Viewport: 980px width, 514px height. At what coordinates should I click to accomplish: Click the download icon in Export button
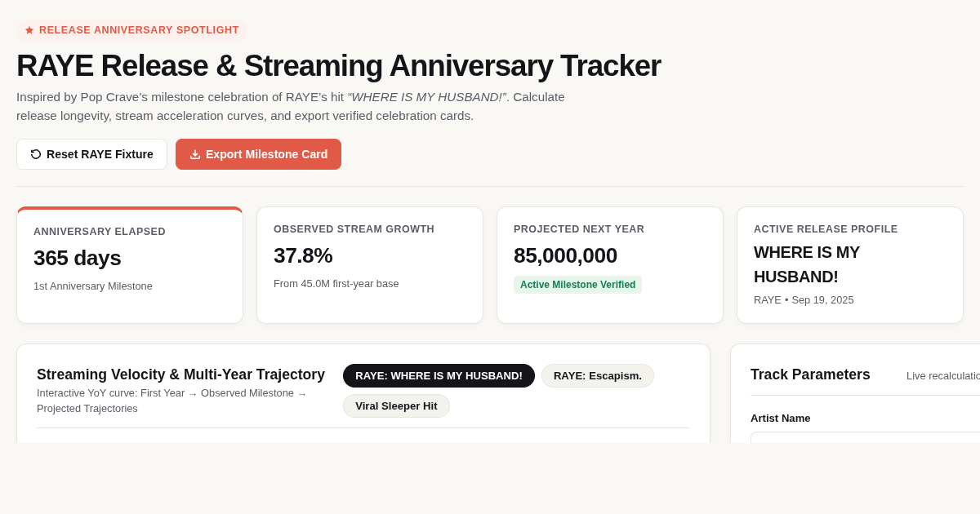tap(195, 154)
